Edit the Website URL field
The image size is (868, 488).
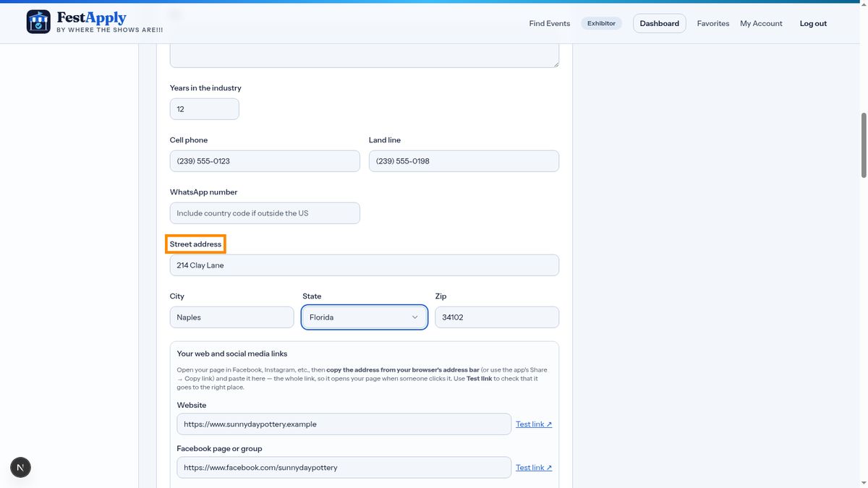pos(344,424)
